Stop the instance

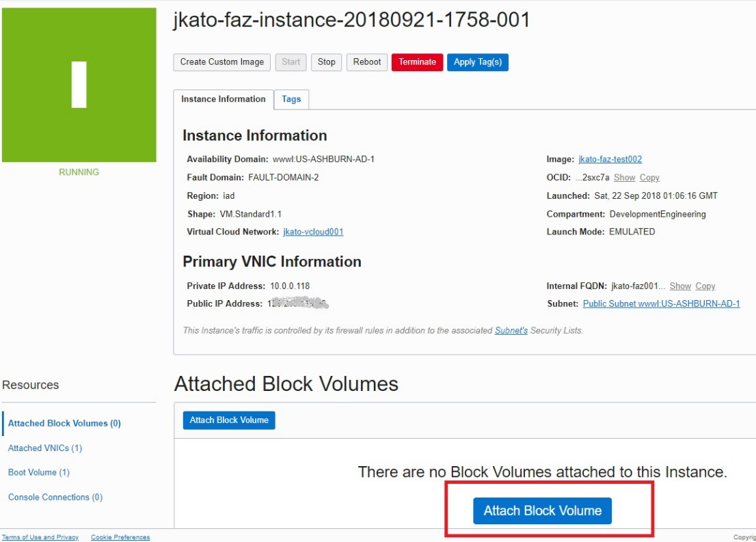[x=326, y=62]
